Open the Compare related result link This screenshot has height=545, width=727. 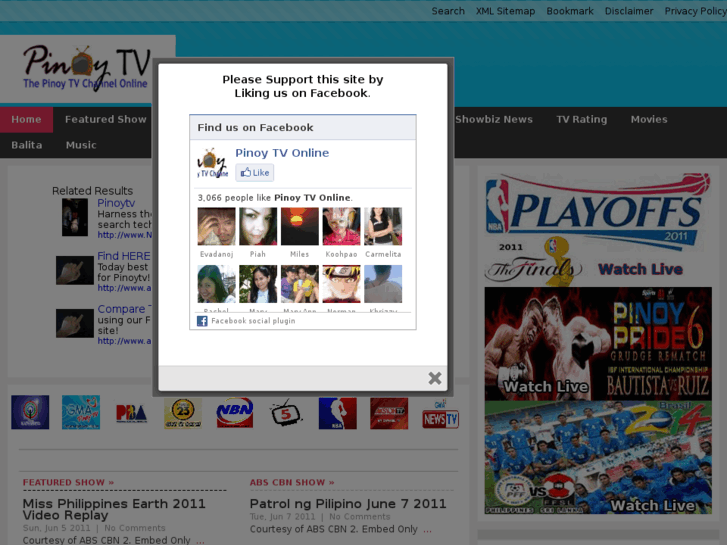pos(122,309)
